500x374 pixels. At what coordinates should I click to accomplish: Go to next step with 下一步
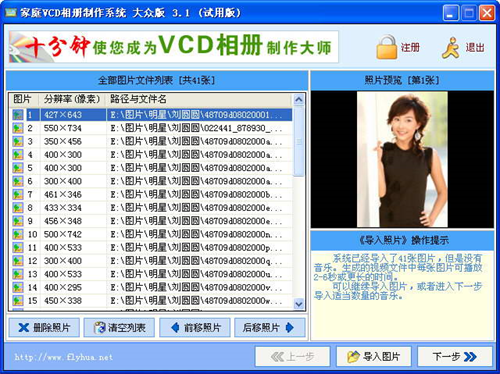coord(455,357)
